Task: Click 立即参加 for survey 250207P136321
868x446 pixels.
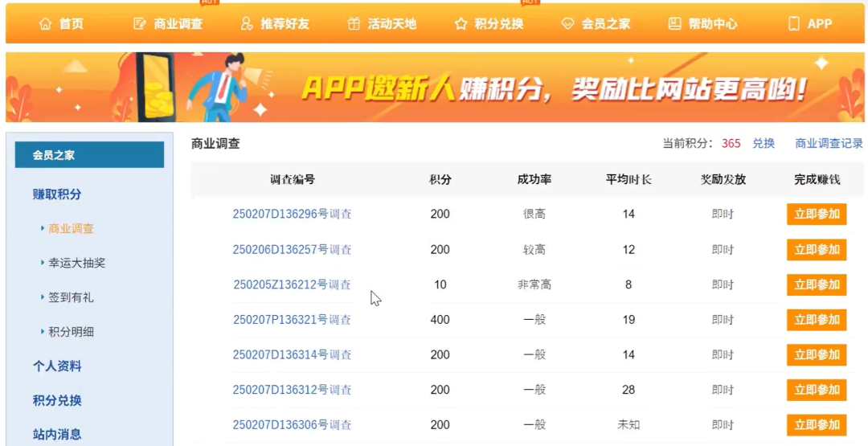Action: click(x=817, y=319)
